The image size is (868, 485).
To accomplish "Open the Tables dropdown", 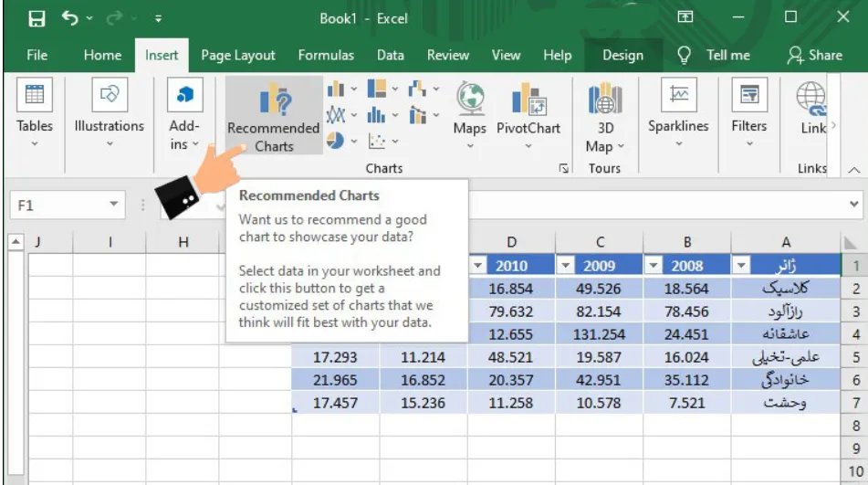I will pyautogui.click(x=35, y=117).
